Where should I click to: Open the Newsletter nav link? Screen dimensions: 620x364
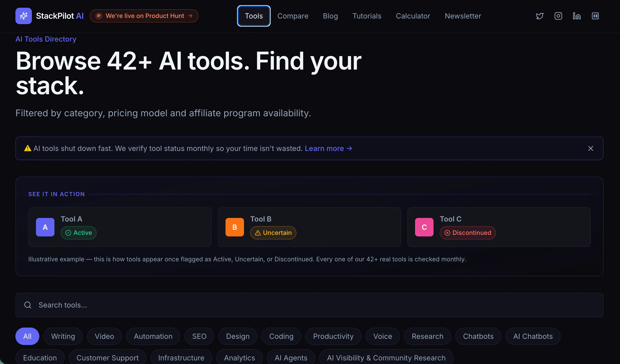click(463, 16)
